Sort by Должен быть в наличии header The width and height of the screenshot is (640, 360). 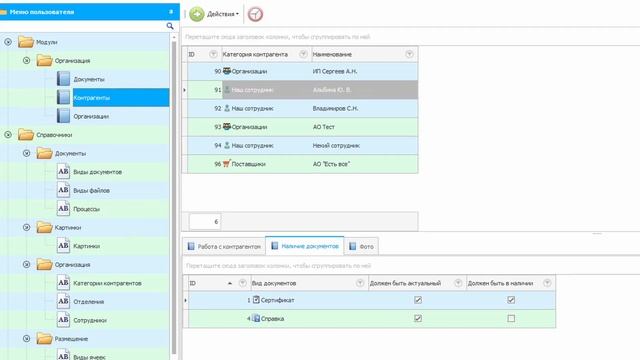coord(500,283)
